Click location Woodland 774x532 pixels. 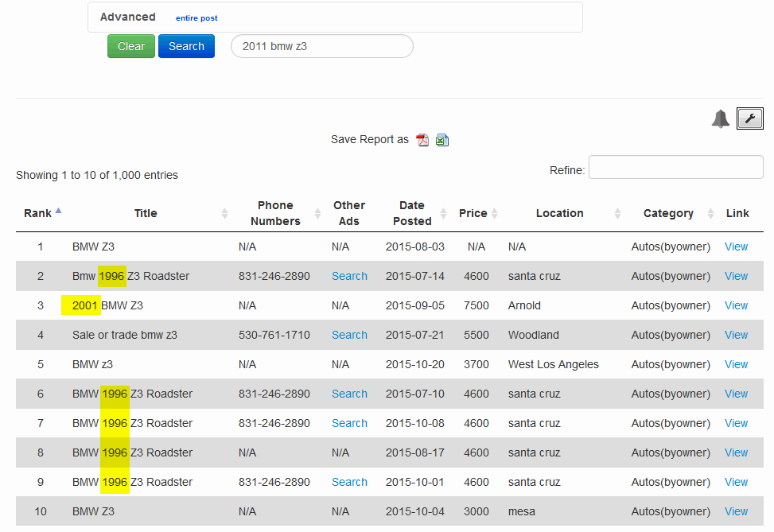(534, 335)
